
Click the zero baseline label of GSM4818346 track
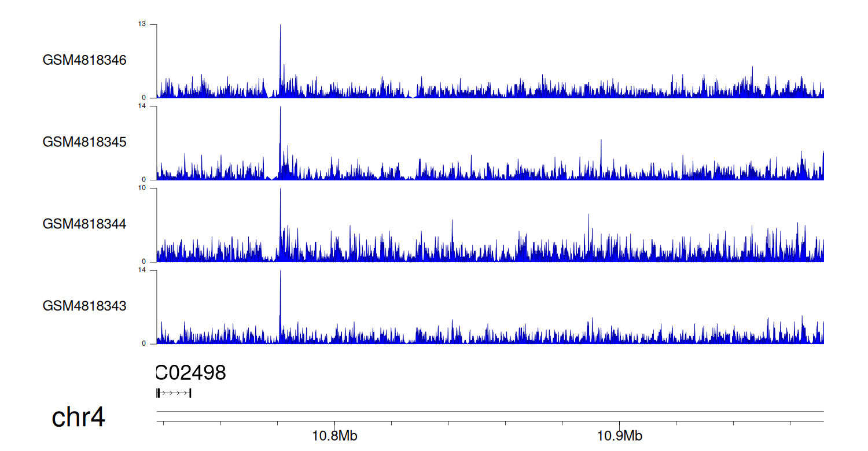coord(145,98)
